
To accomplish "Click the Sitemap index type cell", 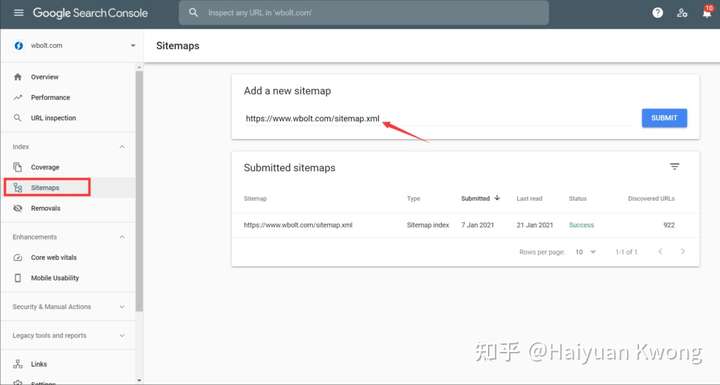I will [x=428, y=225].
